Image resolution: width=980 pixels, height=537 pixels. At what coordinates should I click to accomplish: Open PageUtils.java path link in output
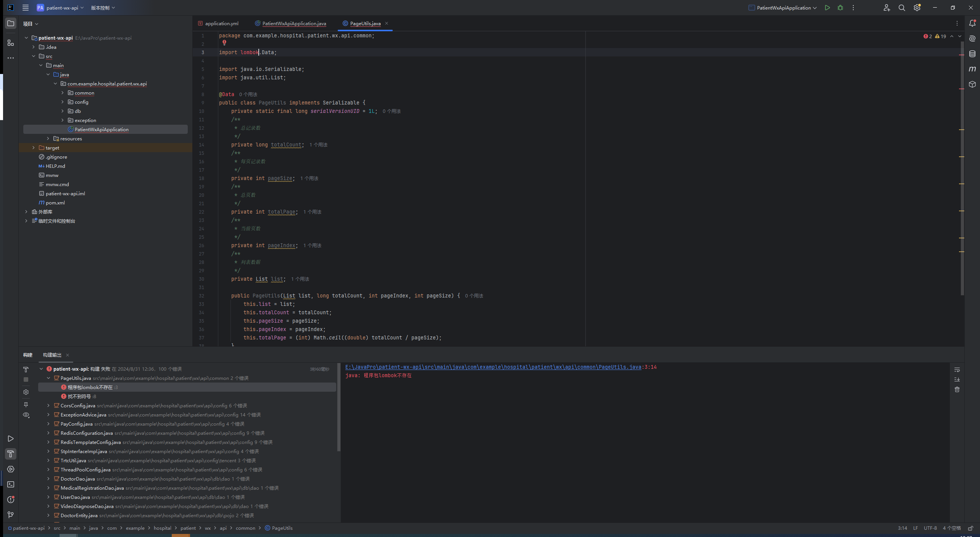point(493,367)
